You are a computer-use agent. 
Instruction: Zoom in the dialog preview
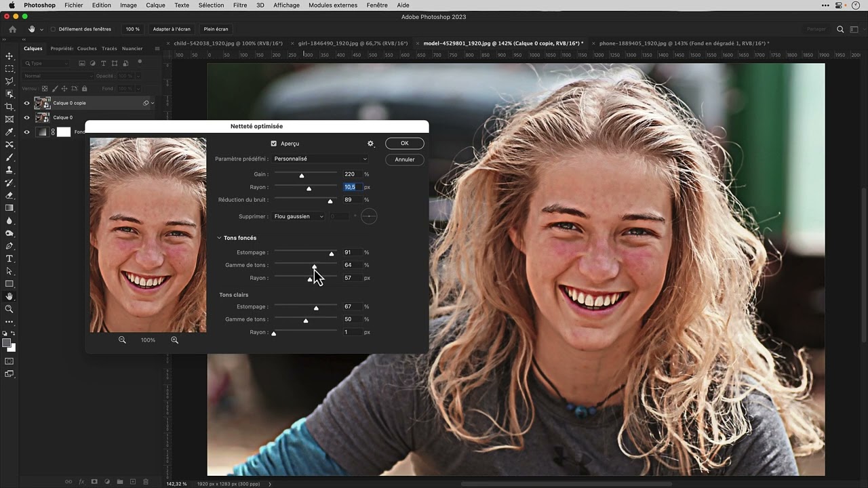tap(174, 340)
